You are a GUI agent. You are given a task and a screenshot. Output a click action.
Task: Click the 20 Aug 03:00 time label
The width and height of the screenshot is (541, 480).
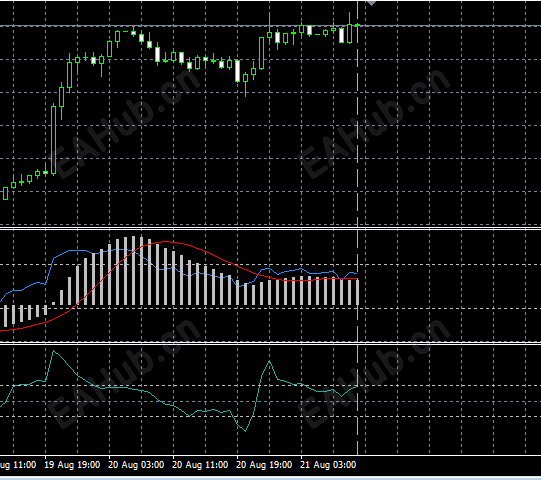click(136, 465)
